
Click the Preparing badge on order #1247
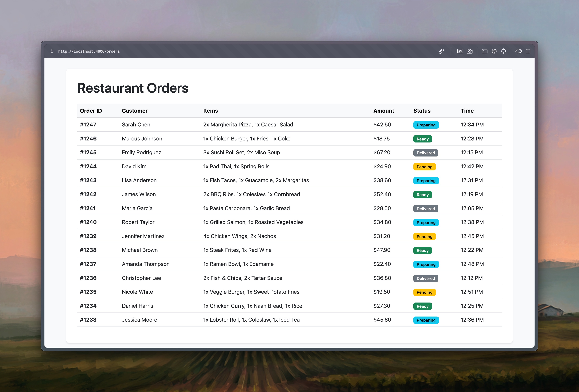coord(426,125)
